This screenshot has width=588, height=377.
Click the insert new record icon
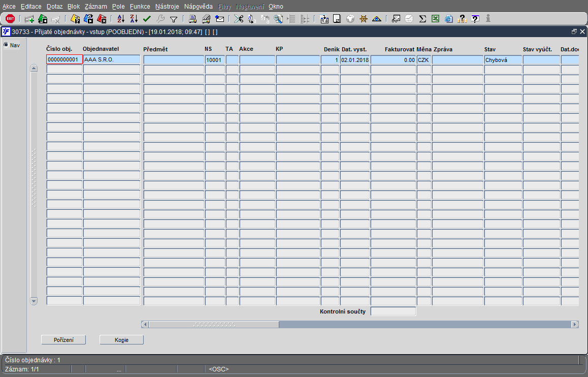click(x=29, y=19)
